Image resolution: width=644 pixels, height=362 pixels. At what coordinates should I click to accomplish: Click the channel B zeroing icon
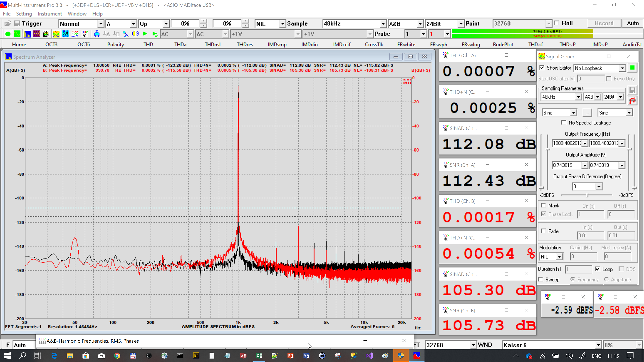click(116, 34)
